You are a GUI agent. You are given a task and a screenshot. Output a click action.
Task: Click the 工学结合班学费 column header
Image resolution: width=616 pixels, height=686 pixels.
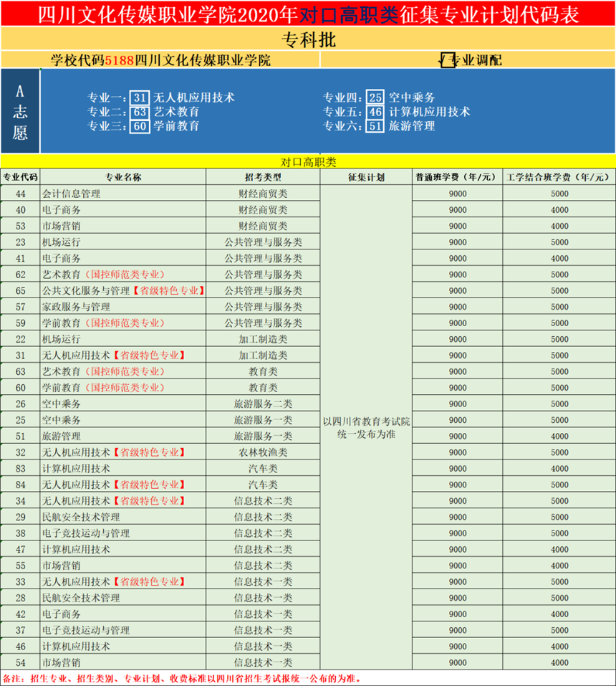(x=559, y=177)
